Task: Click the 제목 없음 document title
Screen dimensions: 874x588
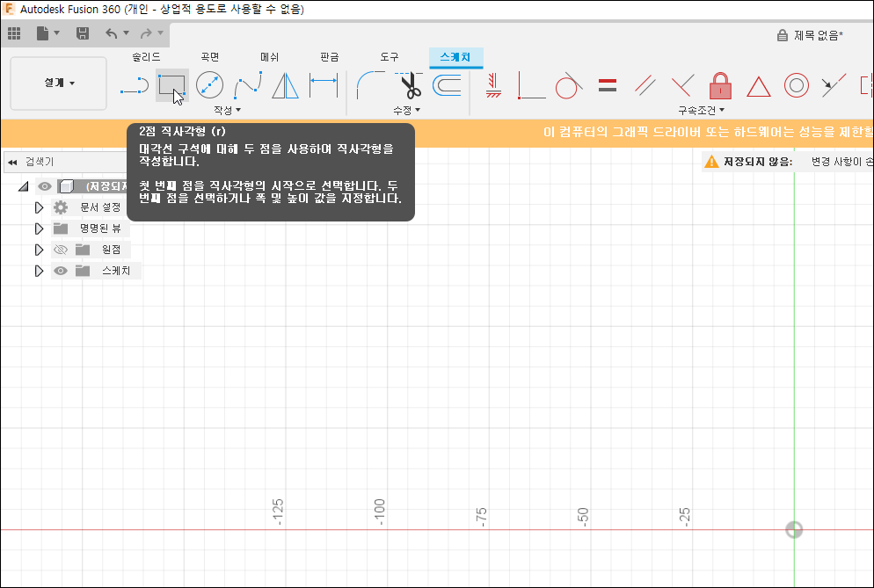Action: [819, 35]
